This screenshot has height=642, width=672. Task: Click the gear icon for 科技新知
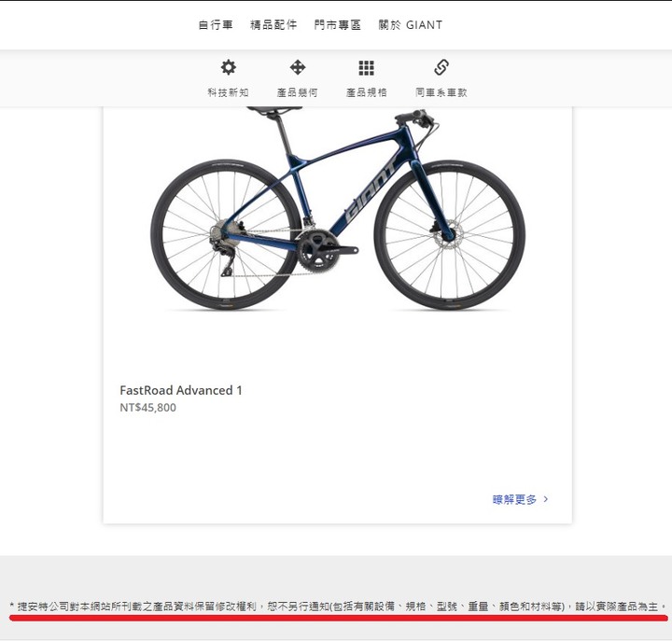click(x=228, y=67)
